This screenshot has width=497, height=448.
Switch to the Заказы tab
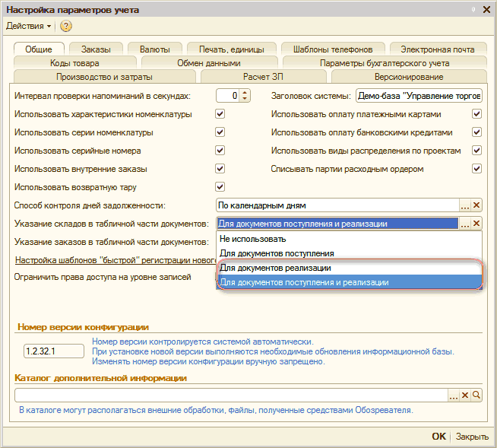pyautogui.click(x=96, y=49)
